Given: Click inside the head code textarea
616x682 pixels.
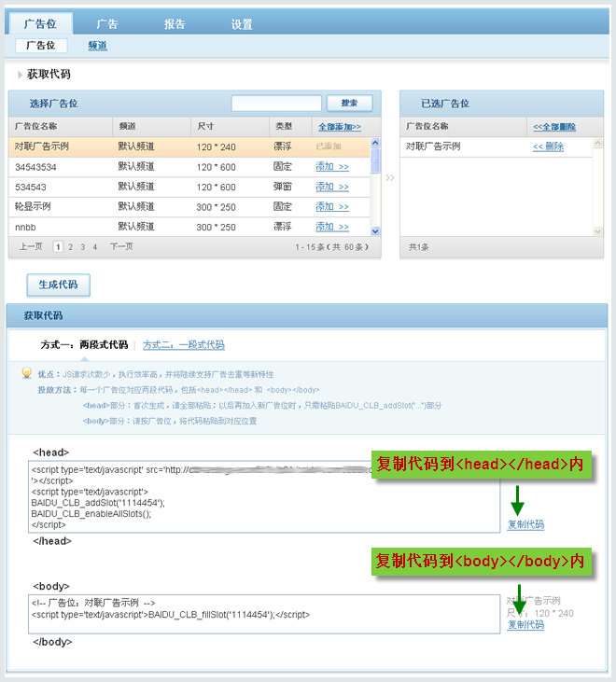Looking at the screenshot, I should (x=264, y=496).
